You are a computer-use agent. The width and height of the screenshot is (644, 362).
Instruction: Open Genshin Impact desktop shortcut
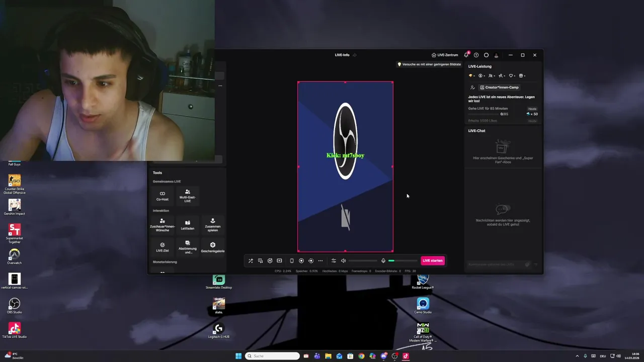click(15, 207)
